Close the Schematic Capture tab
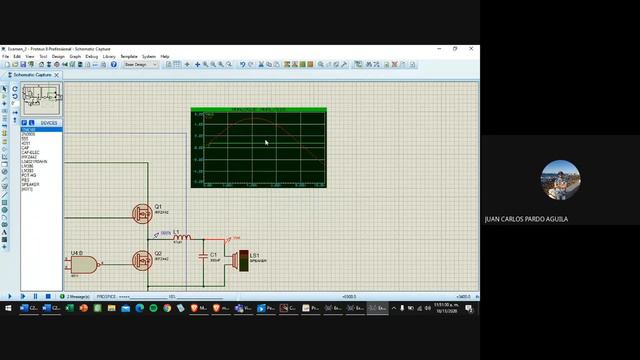The width and height of the screenshot is (640, 360). (x=57, y=75)
